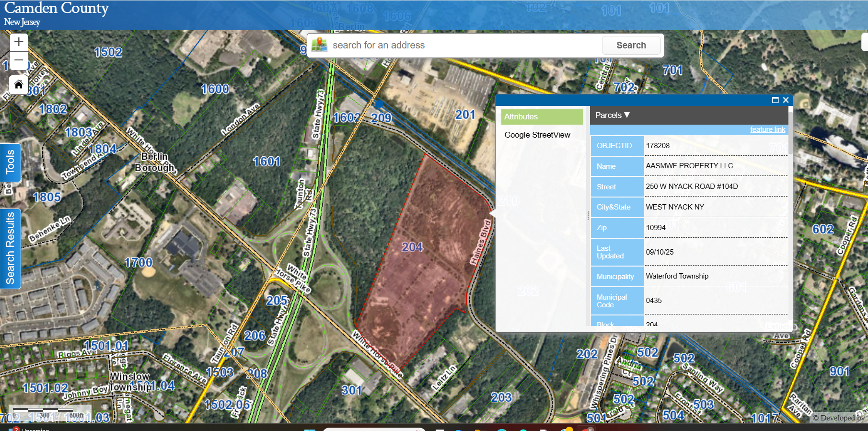Maximize the parcel info popup

(775, 100)
